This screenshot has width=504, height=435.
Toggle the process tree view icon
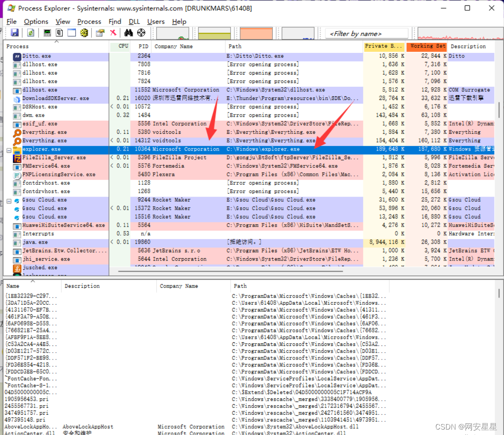[59, 33]
